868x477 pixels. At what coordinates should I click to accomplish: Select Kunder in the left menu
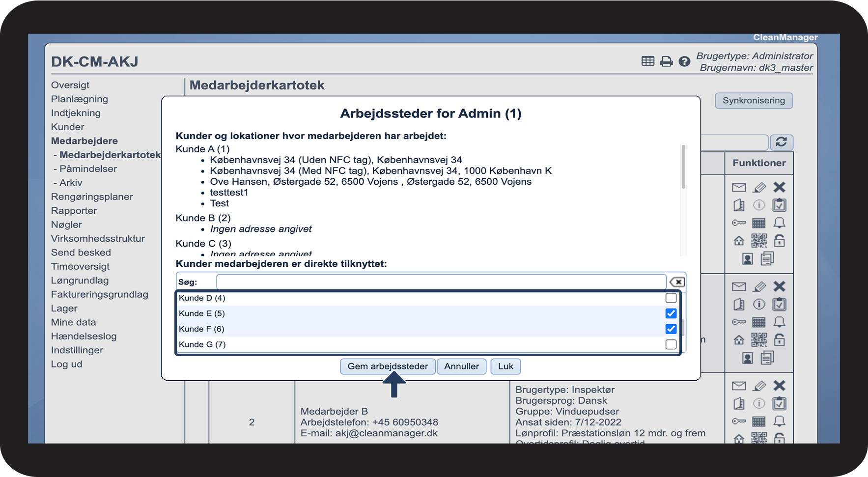tap(68, 127)
